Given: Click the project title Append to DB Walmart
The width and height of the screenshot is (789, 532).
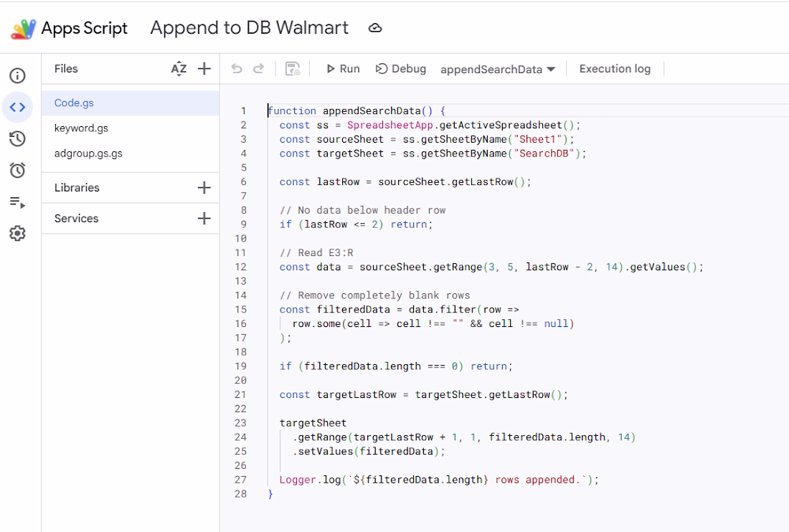Looking at the screenshot, I should click(250, 28).
